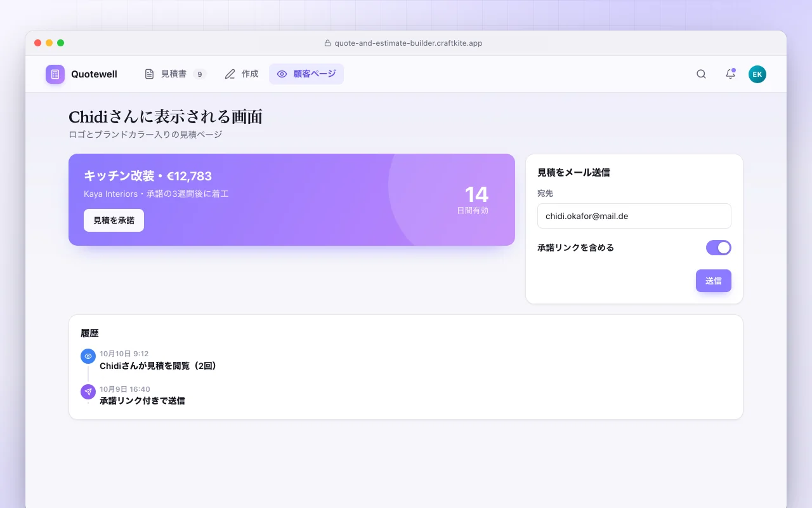Open the 見積書 tab

[175, 74]
